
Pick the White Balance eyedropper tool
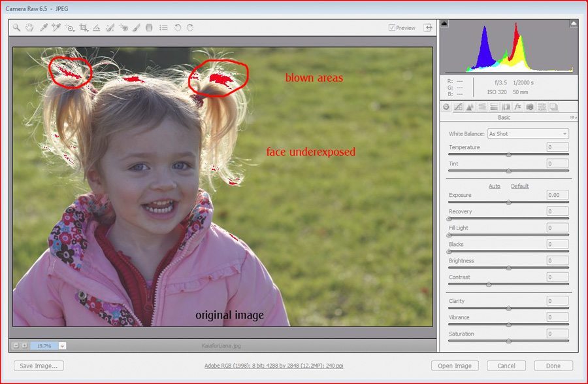click(44, 28)
